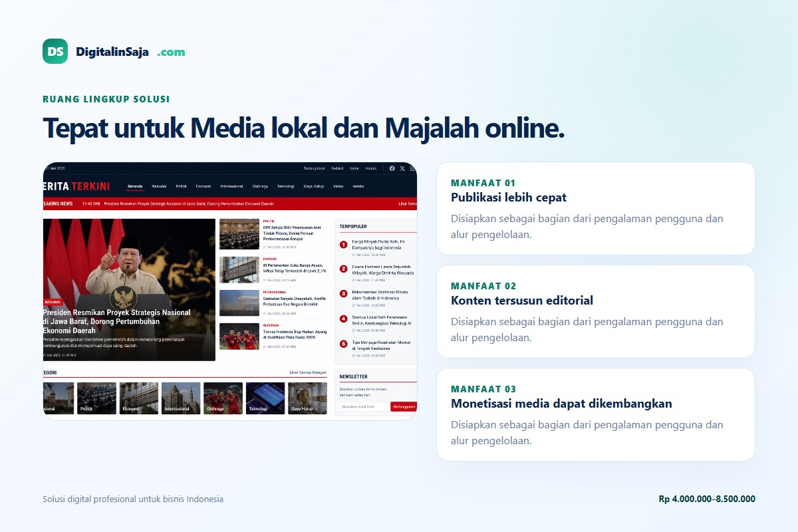Open the X social icon in news header
Viewport: 798px width, 532px height.
coord(402,168)
